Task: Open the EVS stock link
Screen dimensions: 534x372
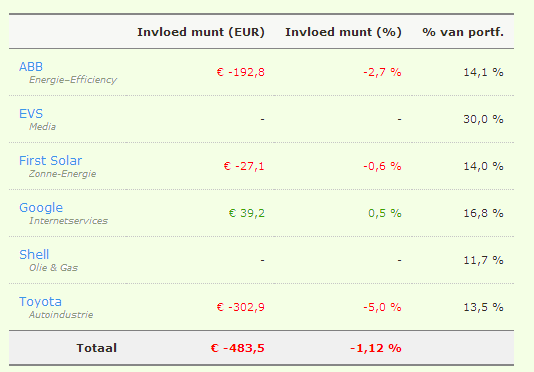Action: tap(31, 114)
